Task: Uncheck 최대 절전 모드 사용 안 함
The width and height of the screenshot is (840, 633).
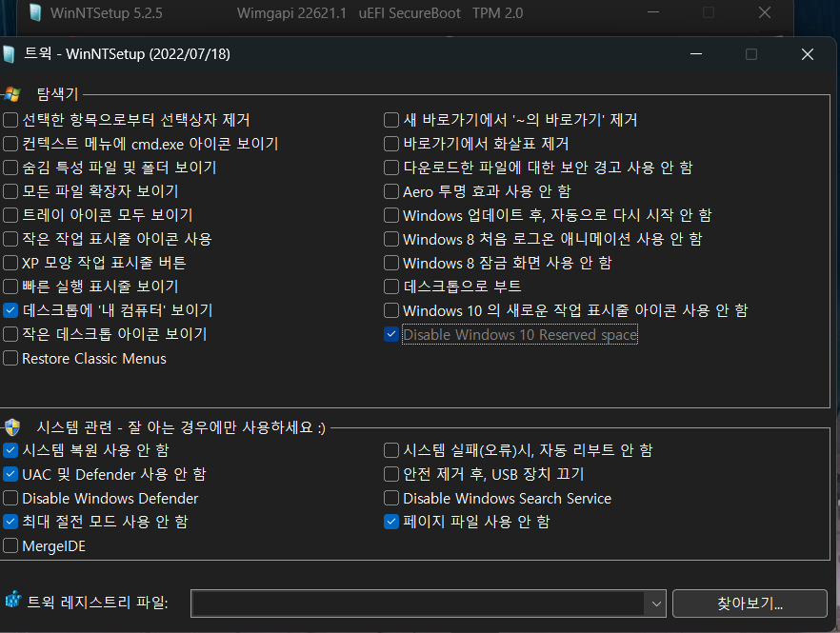Action: (x=10, y=522)
